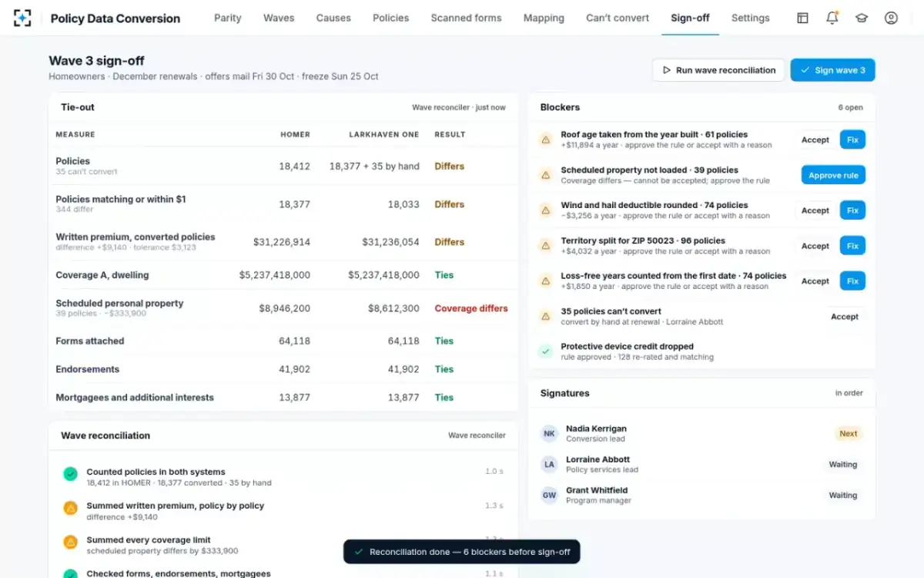Open the Settings tab
This screenshot has width=924, height=578.
click(750, 18)
